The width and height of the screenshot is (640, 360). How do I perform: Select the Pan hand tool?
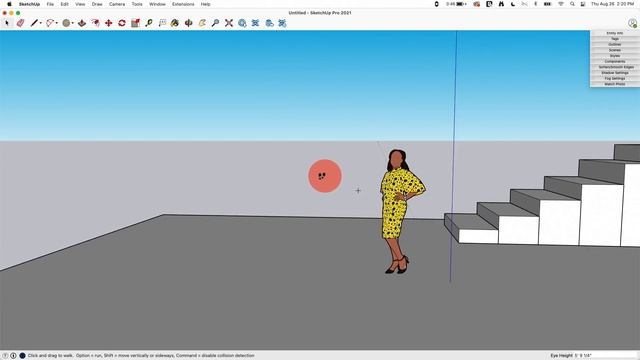(202, 23)
